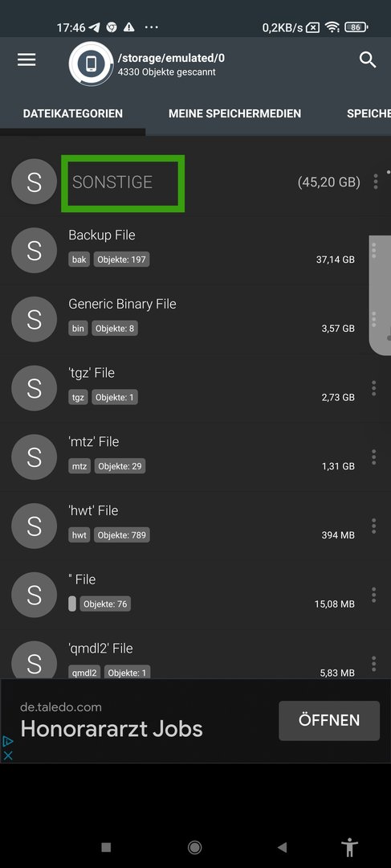The height and width of the screenshot is (868, 391).
Task: Click the ÖFFNEN ad button
Action: 329,721
